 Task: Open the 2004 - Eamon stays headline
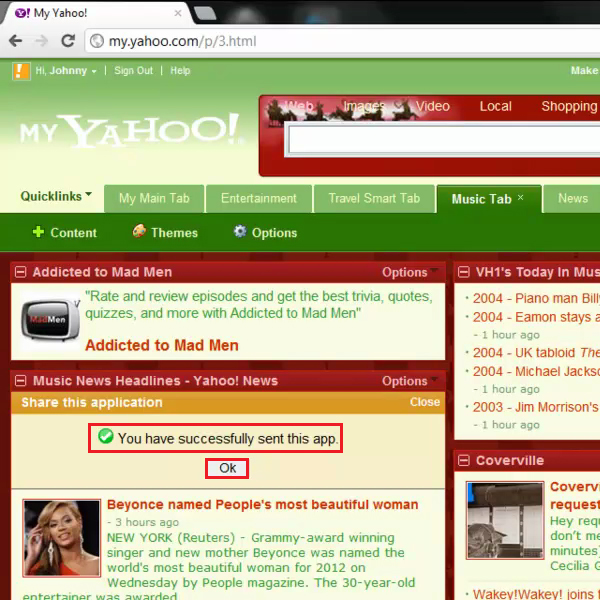click(x=536, y=317)
